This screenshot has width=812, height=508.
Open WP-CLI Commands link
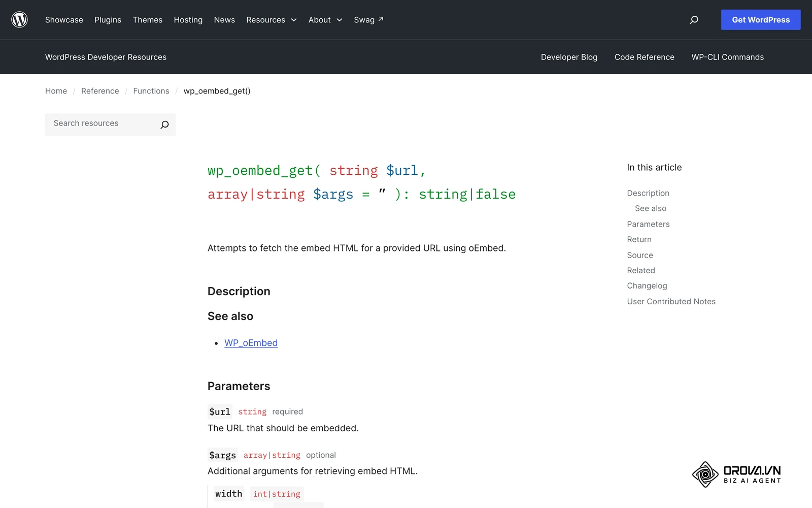(727, 57)
